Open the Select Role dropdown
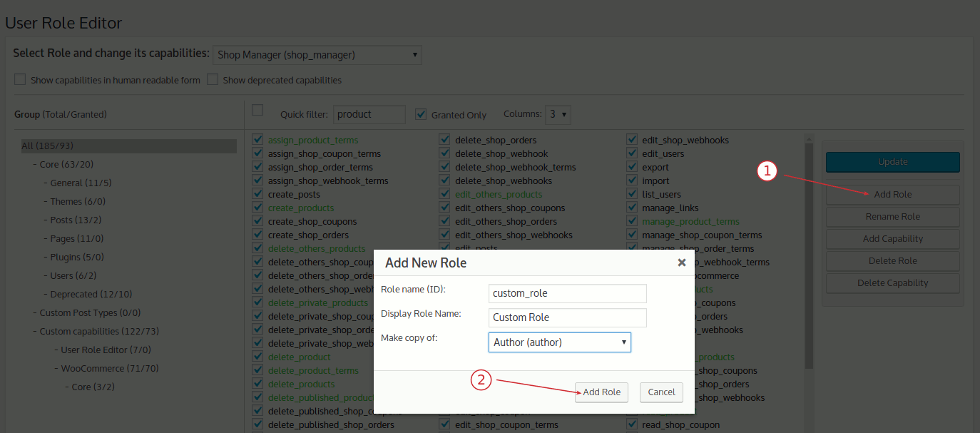The width and height of the screenshot is (980, 433). pyautogui.click(x=317, y=55)
